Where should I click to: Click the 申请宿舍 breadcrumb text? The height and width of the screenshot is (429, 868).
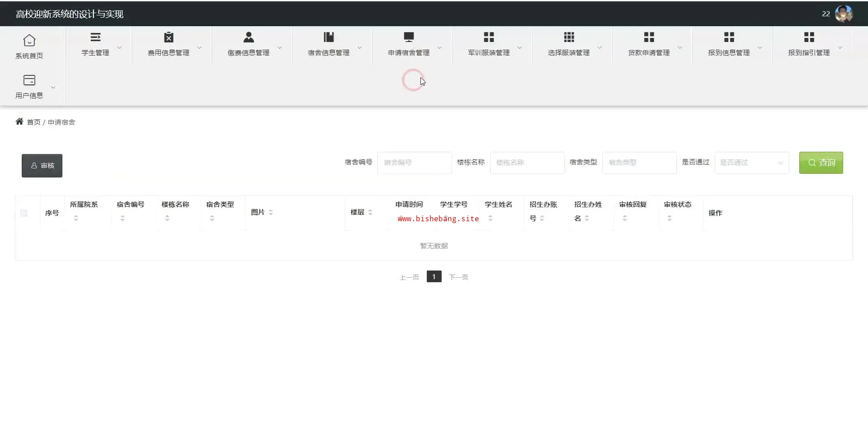[x=61, y=122]
